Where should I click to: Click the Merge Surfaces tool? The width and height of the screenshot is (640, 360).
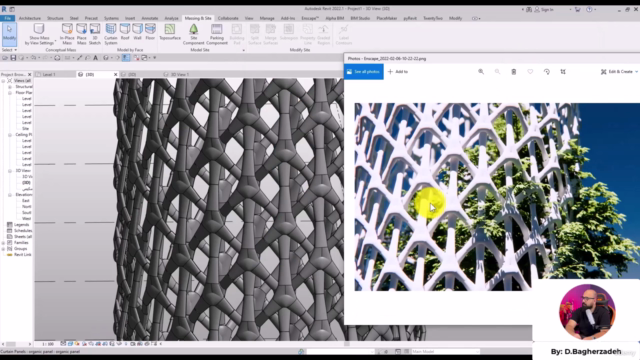pos(271,34)
